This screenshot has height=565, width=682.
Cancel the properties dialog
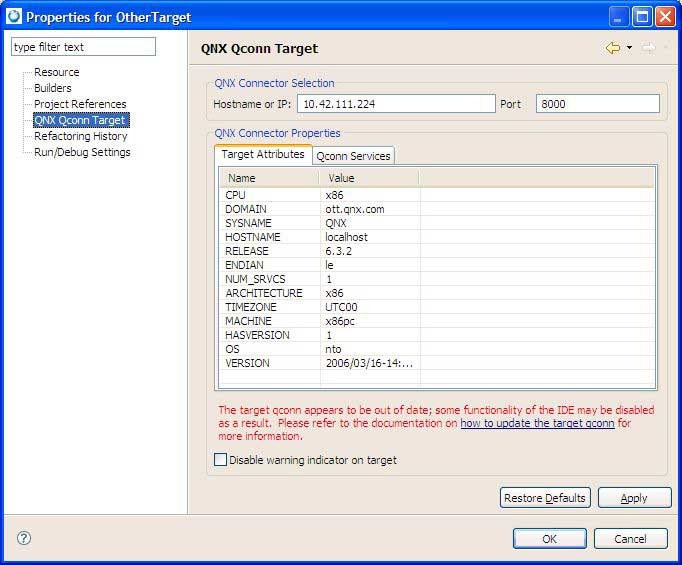point(630,539)
